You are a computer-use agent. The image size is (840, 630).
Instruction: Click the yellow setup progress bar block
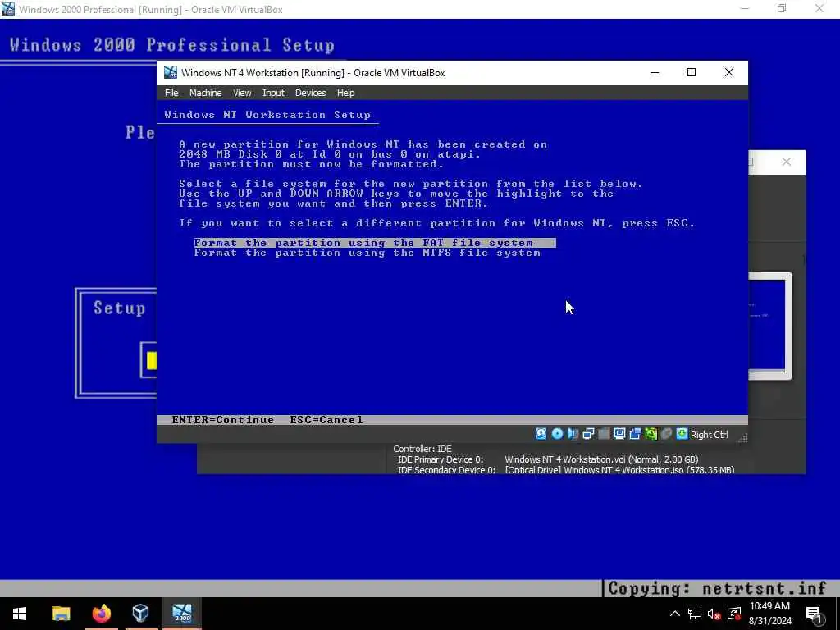point(152,361)
